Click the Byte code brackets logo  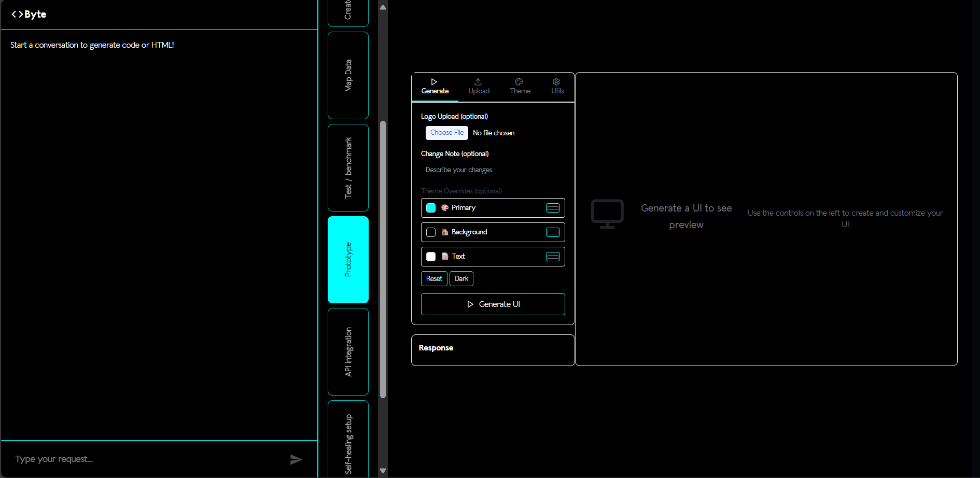click(17, 15)
